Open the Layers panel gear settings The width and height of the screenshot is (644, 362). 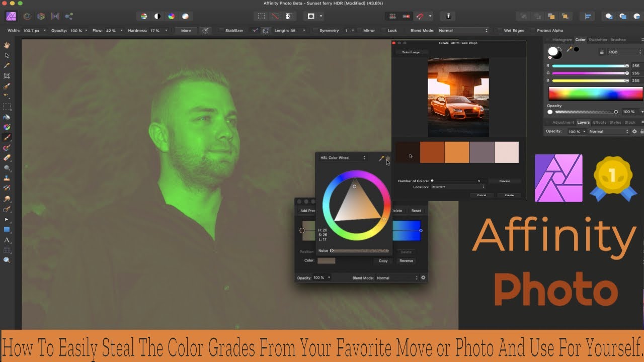[634, 131]
